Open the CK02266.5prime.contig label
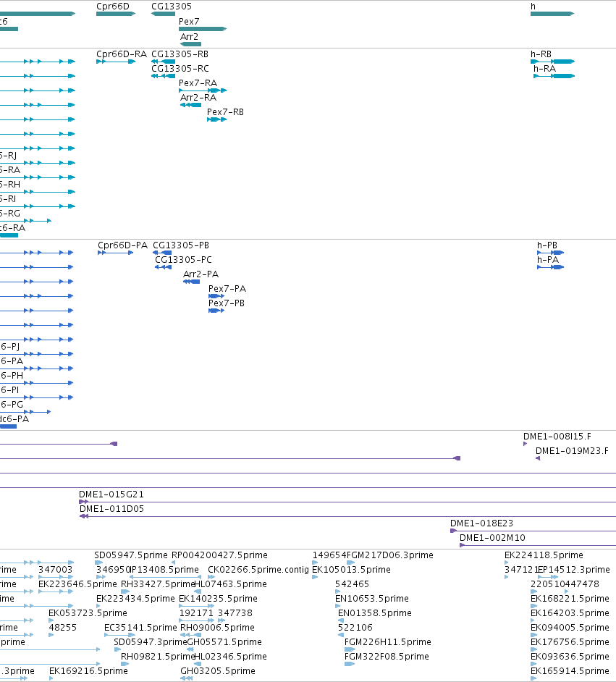 click(258, 569)
